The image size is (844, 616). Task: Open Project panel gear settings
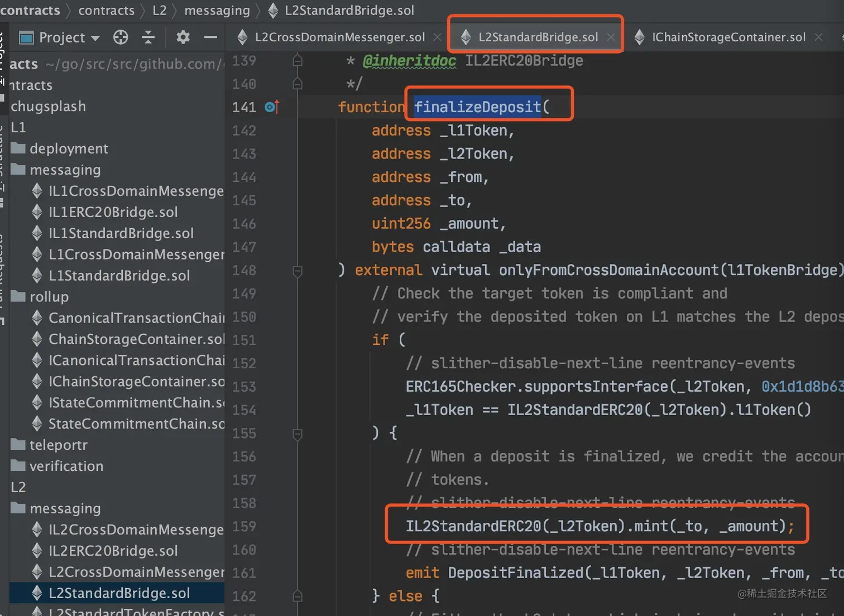(183, 37)
